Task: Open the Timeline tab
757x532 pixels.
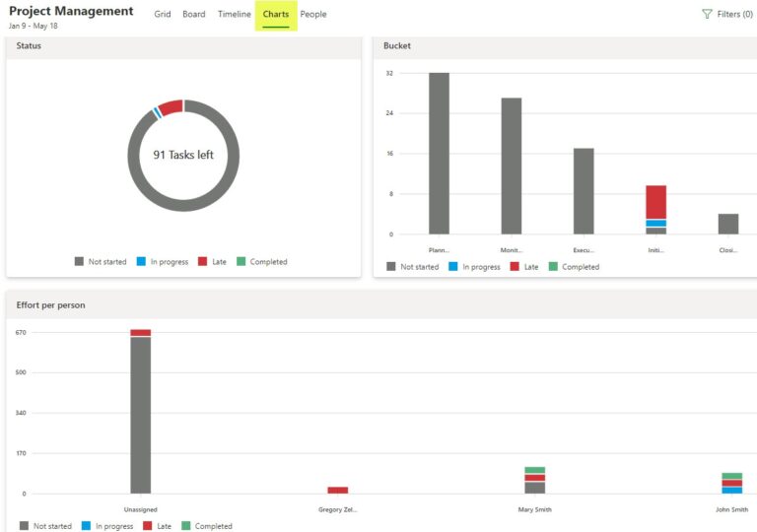Action: 235,14
